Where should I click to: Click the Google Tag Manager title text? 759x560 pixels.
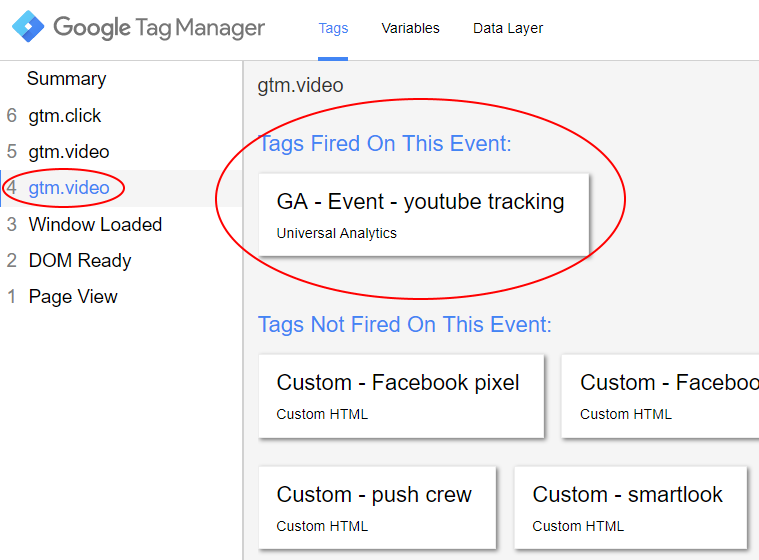point(159,28)
